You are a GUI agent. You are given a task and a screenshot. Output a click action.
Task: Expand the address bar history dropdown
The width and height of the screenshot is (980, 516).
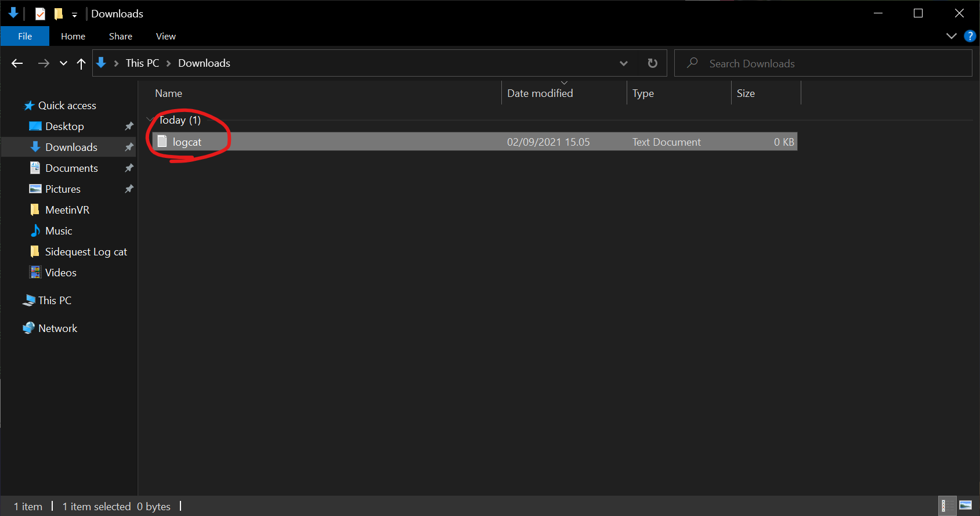coord(624,63)
